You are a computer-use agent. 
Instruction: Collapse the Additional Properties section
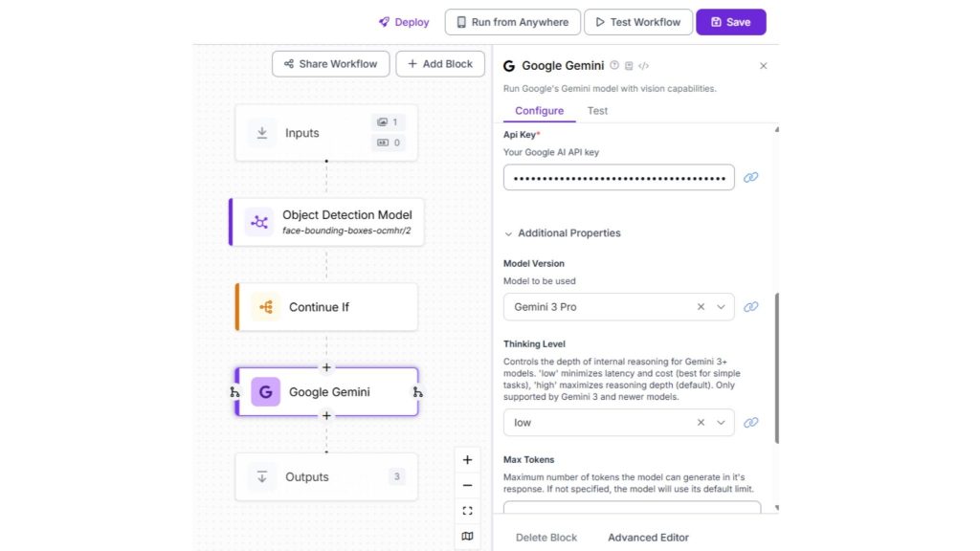pos(508,233)
